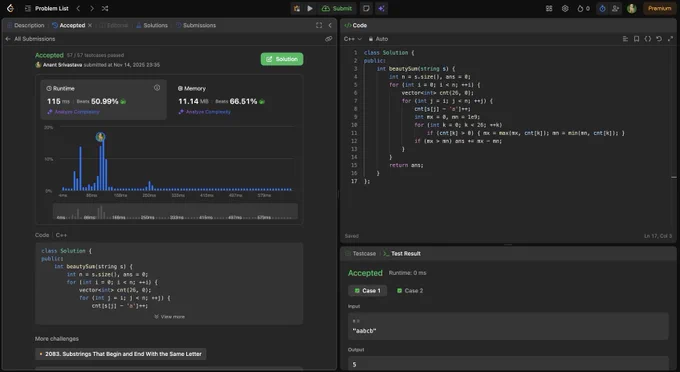Image resolution: width=680 pixels, height=372 pixels.
Task: Toggle the Auto lock setting
Action: click(x=378, y=39)
